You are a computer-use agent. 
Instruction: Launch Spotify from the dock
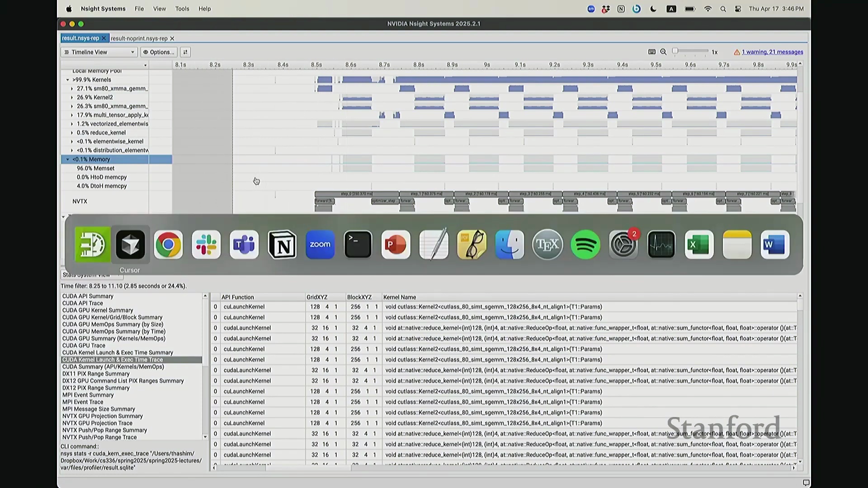pyautogui.click(x=585, y=244)
